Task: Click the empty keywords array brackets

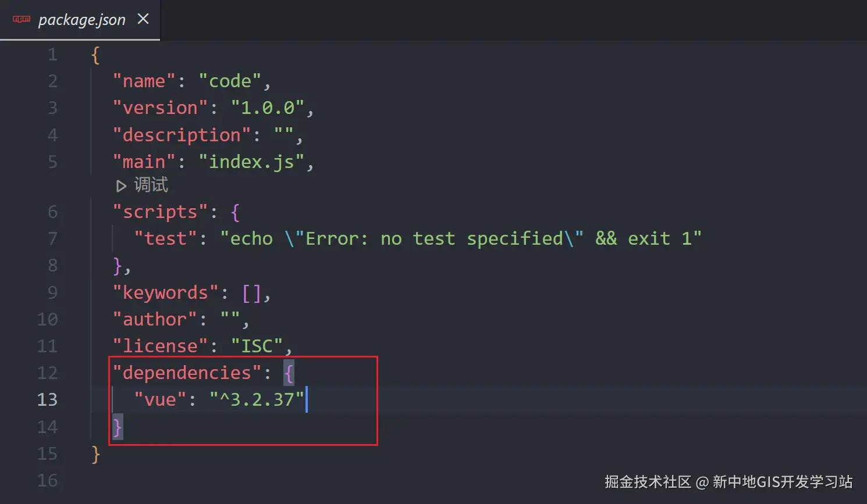Action: point(251,292)
